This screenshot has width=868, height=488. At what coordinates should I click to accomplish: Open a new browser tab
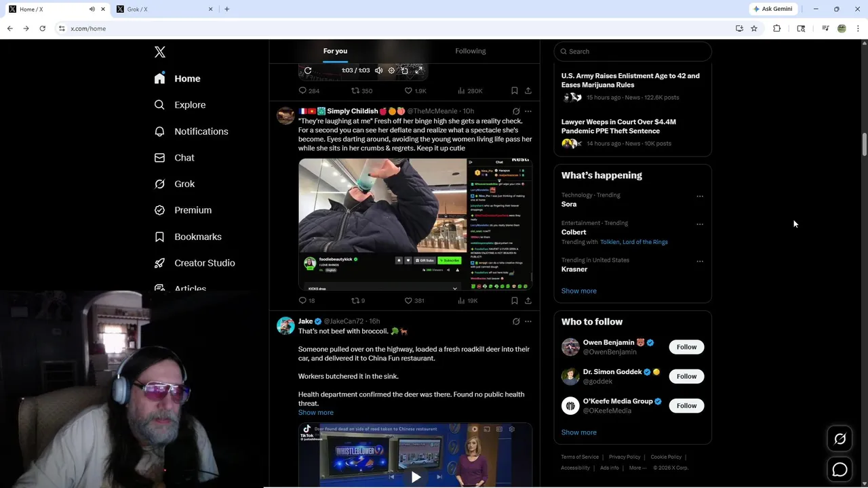(226, 9)
